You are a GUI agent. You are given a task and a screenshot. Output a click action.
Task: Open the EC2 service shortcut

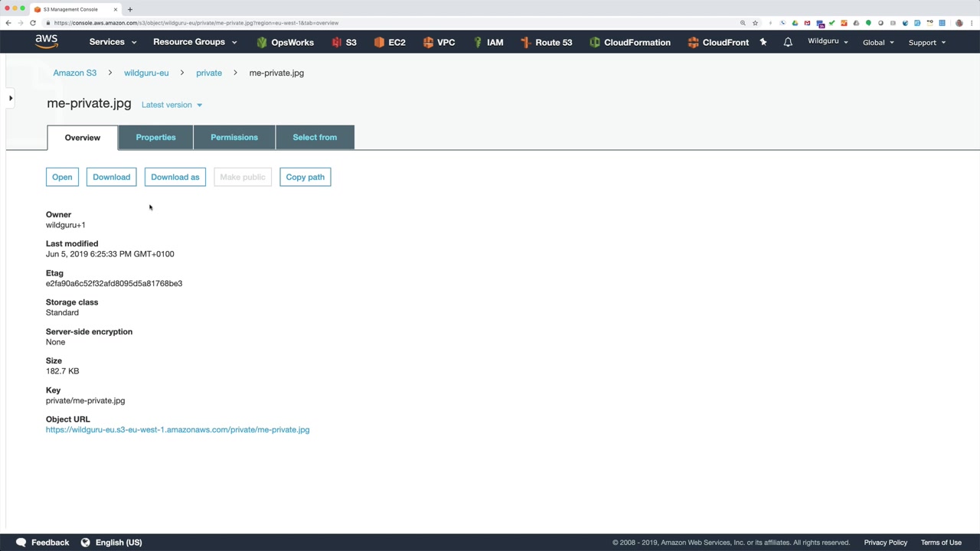(x=390, y=42)
